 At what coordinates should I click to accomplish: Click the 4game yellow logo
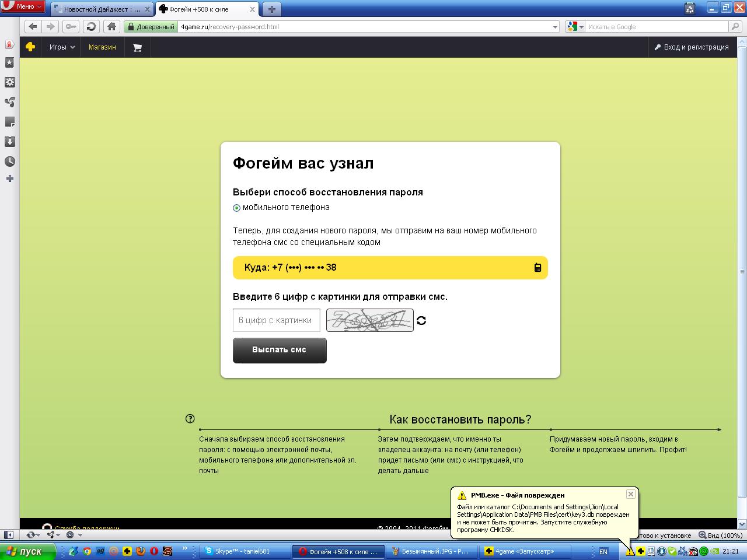pos(30,47)
